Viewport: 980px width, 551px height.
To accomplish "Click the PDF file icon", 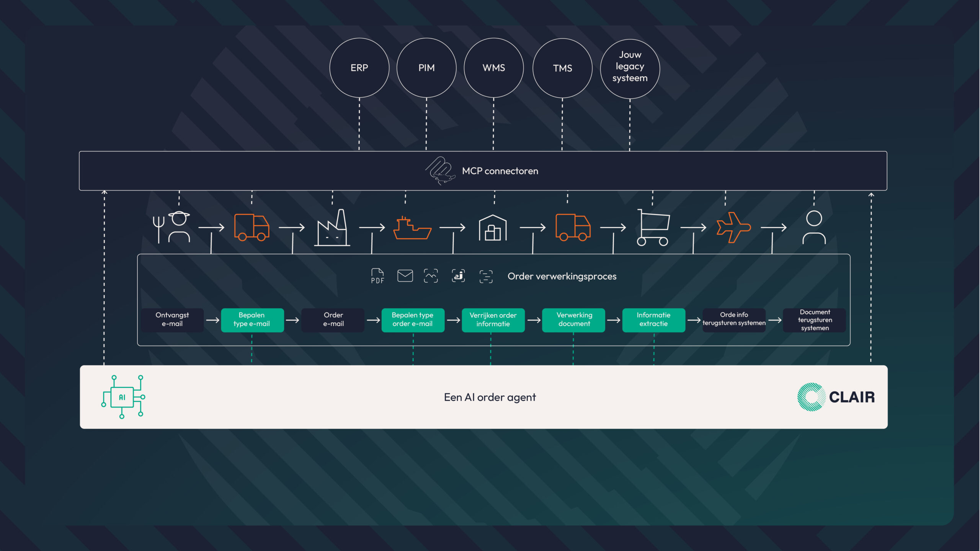I will tap(377, 275).
